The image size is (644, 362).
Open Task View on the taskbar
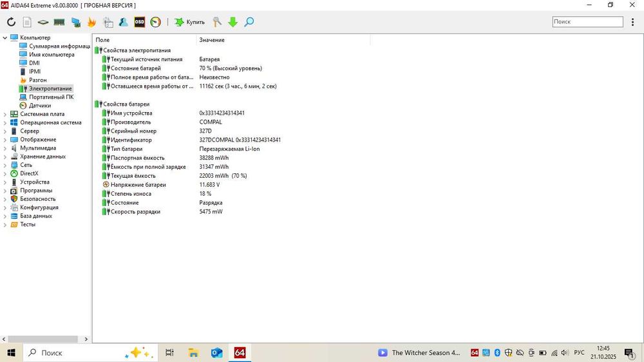point(169,352)
